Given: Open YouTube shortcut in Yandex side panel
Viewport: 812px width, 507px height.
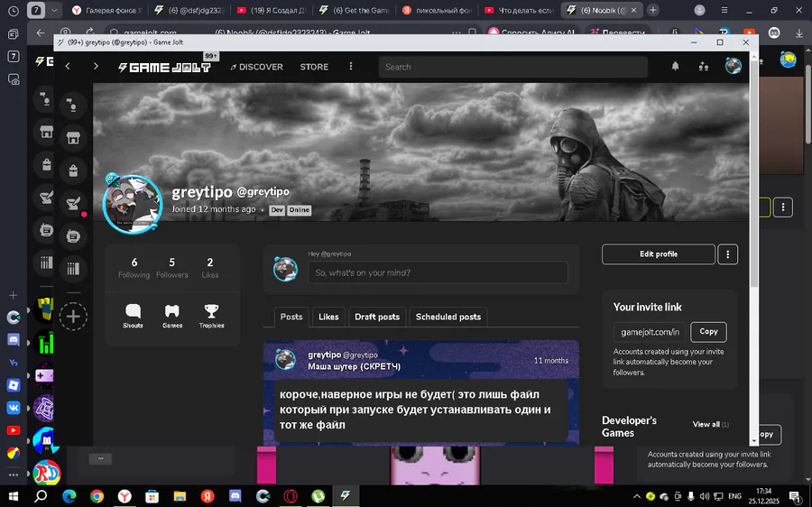Looking at the screenshot, I should coord(14,430).
